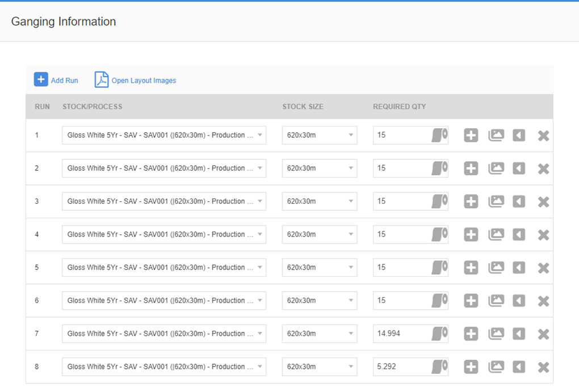Click the Add Run link text
Screen dimensions: 579x392
65,81
